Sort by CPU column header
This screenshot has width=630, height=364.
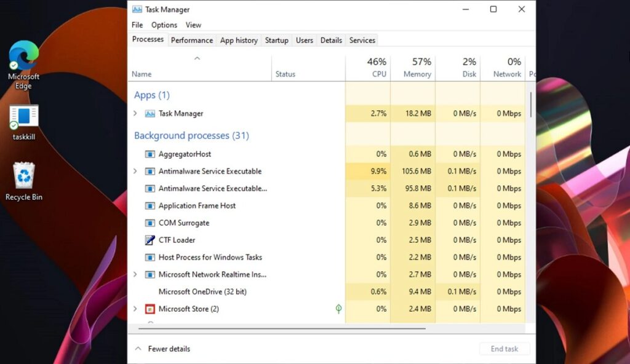coord(368,68)
